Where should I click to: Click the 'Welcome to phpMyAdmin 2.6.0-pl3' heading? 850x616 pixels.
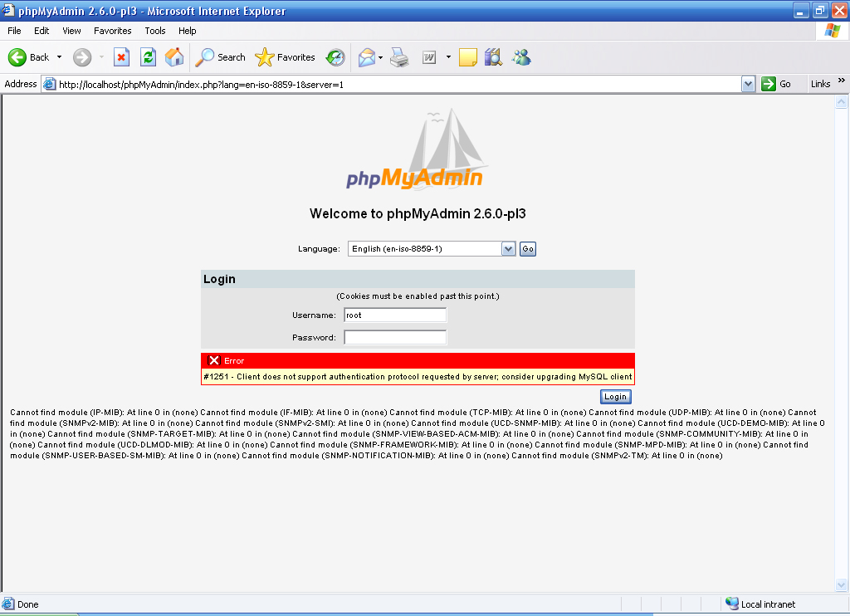(418, 213)
